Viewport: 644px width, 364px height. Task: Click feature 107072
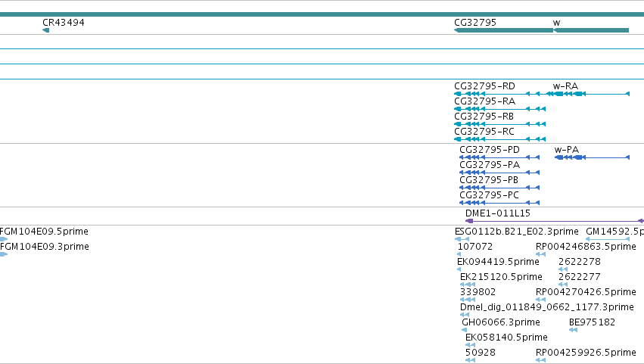459,254
